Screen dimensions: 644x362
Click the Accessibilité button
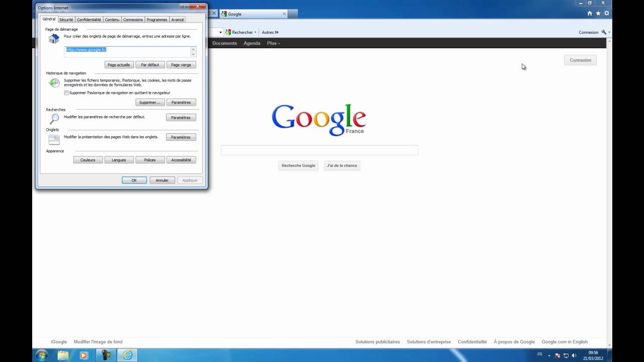click(181, 160)
